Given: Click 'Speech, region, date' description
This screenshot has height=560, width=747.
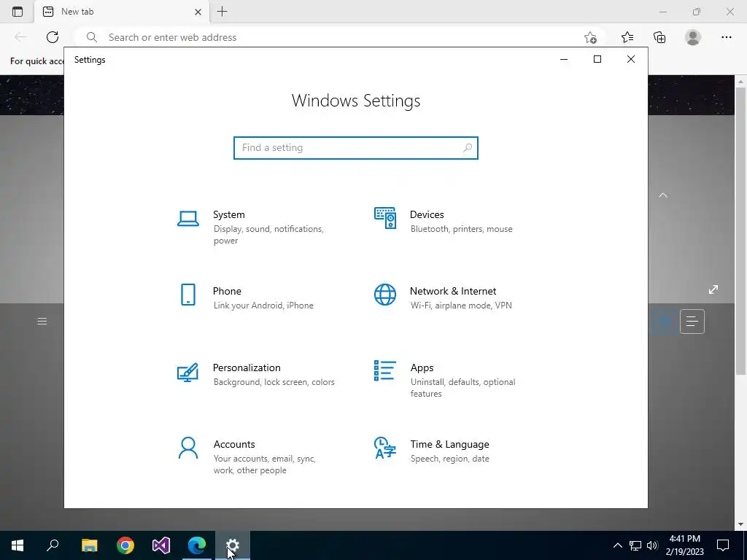Looking at the screenshot, I should [x=449, y=459].
